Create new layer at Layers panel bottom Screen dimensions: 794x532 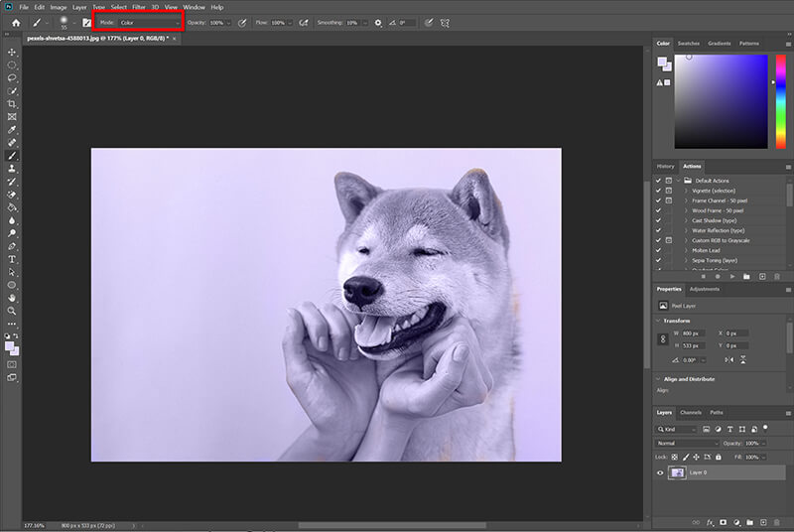click(763, 522)
